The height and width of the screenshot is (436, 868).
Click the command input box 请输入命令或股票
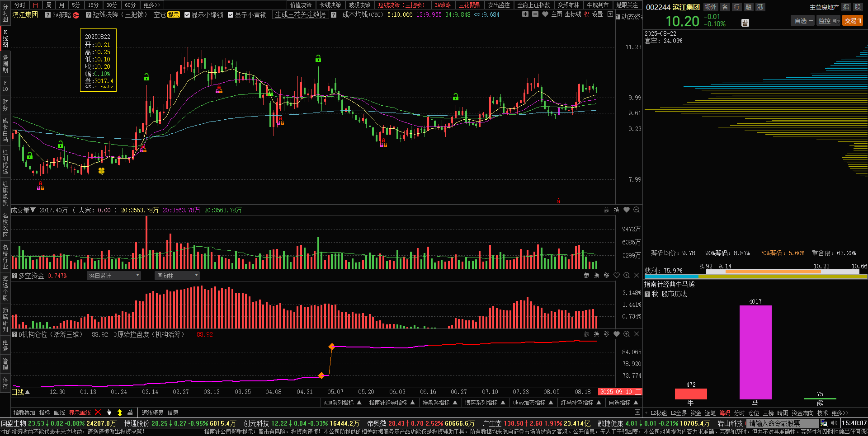(x=782, y=423)
